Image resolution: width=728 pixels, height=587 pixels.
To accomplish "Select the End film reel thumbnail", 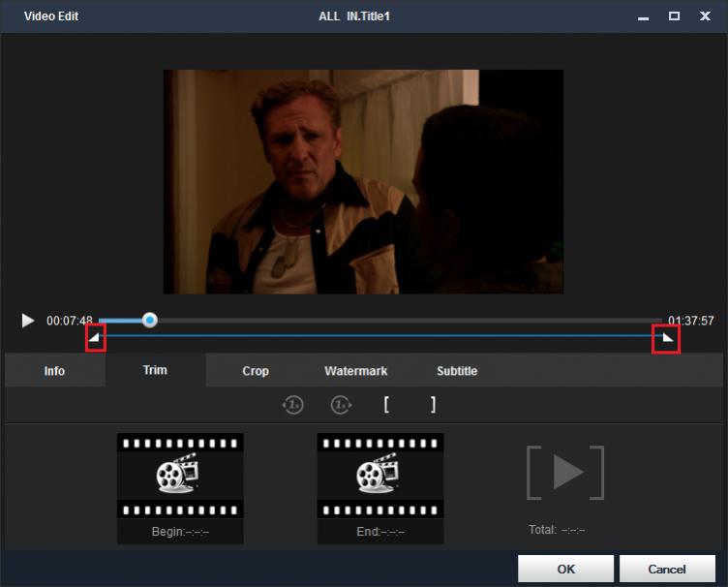I will (x=379, y=475).
